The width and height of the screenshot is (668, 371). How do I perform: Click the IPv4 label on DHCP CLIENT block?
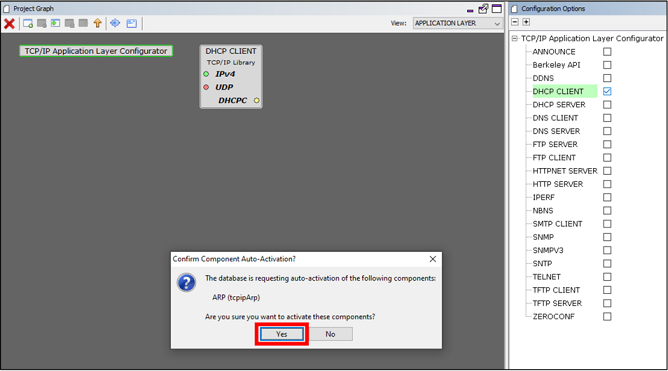pos(225,74)
